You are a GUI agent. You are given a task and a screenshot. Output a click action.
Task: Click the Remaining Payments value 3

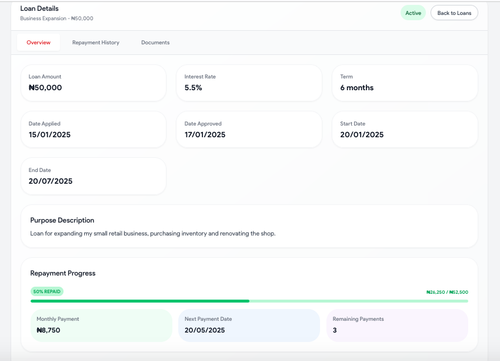point(335,330)
